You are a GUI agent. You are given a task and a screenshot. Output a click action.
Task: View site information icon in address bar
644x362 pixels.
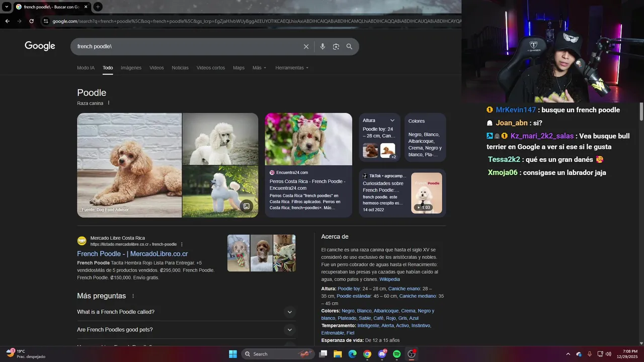tap(46, 21)
